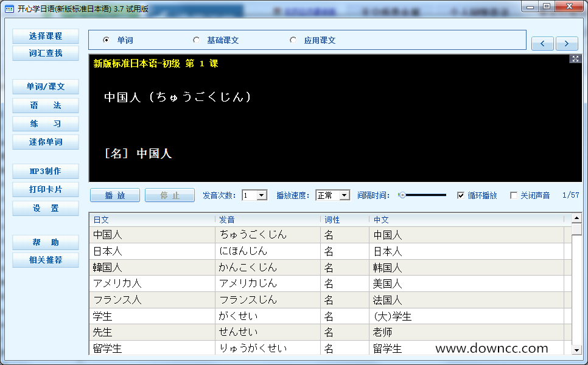Viewport: 588px width, 365px height.
Task: Open 选择课程 in the sidebar
Action: [46, 36]
